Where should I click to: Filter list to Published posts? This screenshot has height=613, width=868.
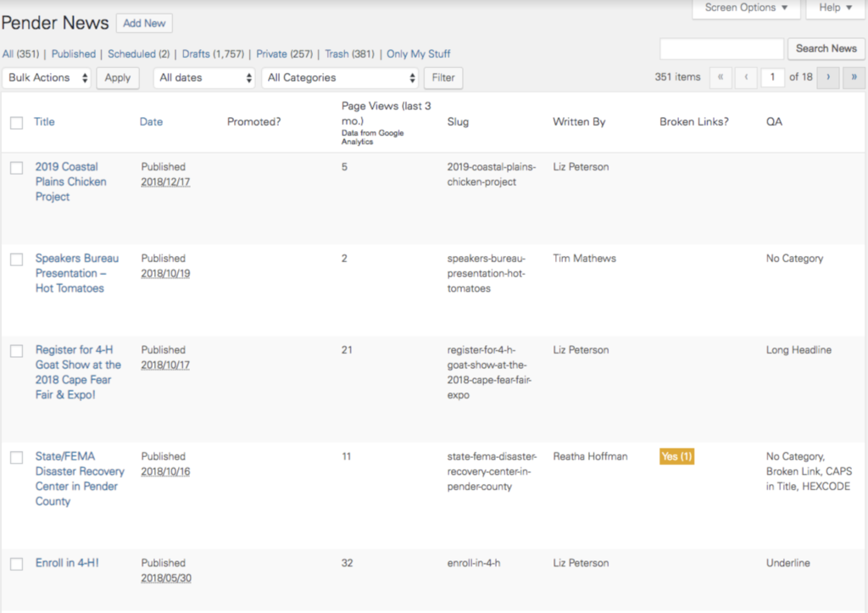(x=74, y=53)
